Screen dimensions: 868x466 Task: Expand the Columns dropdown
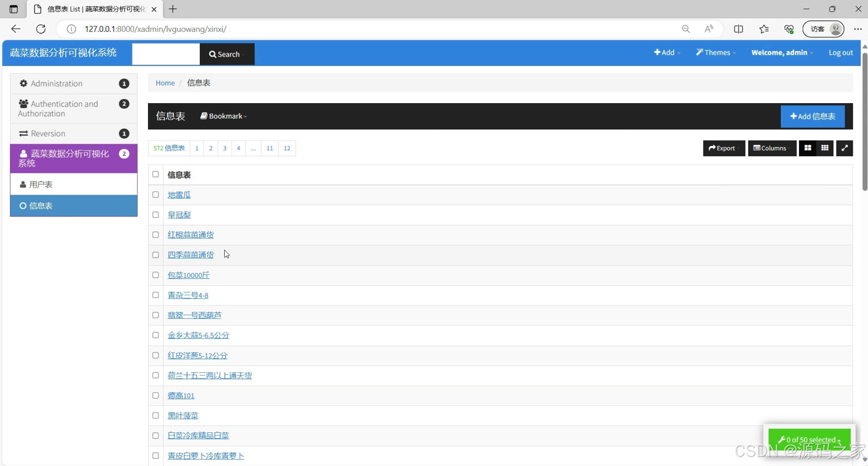tap(772, 148)
